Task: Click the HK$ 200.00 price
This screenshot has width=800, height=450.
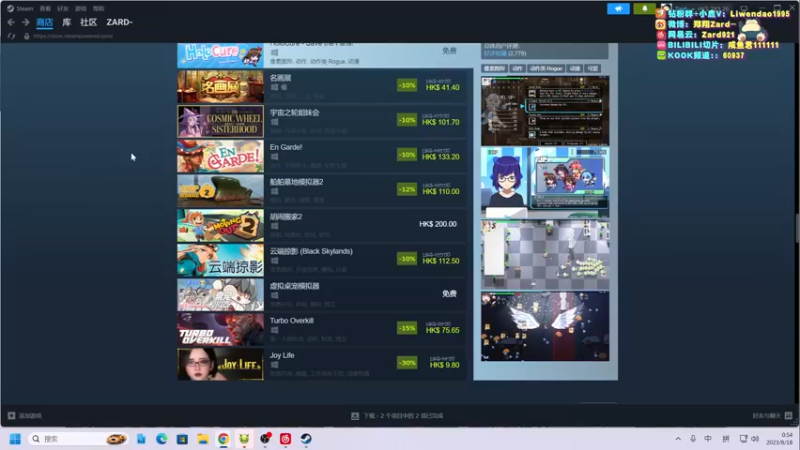Action: pyautogui.click(x=438, y=224)
